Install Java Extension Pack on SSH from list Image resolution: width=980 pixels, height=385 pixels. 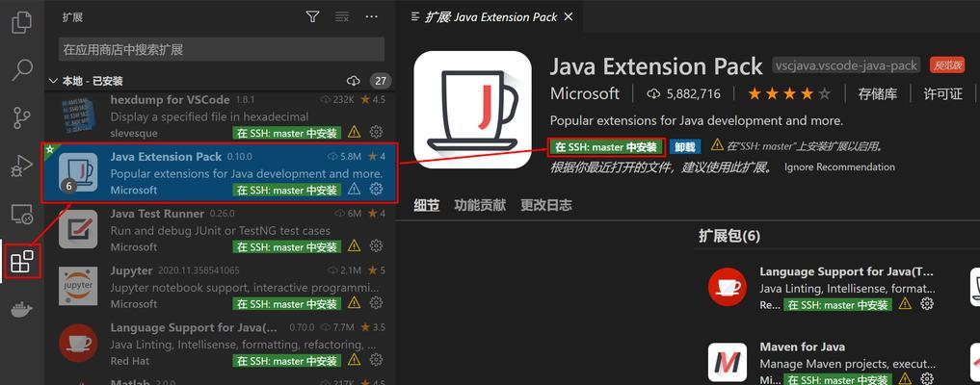point(287,191)
